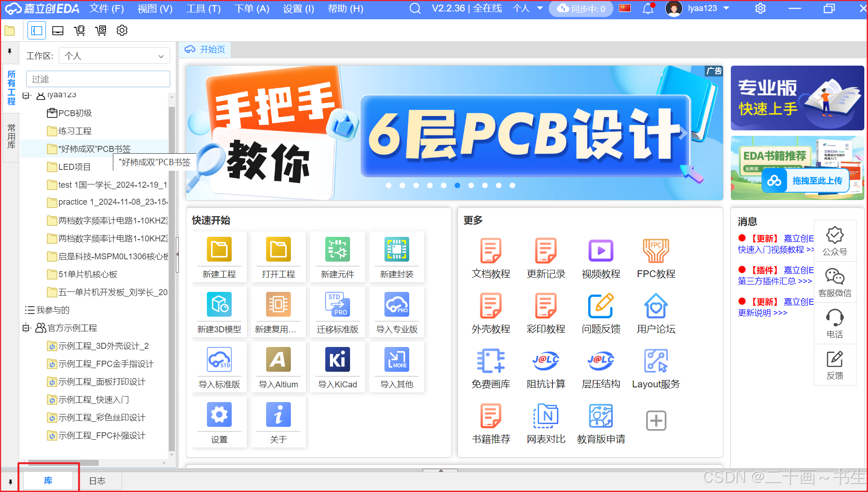
Task: Open the 迁移标准版 icon
Action: pos(338,304)
